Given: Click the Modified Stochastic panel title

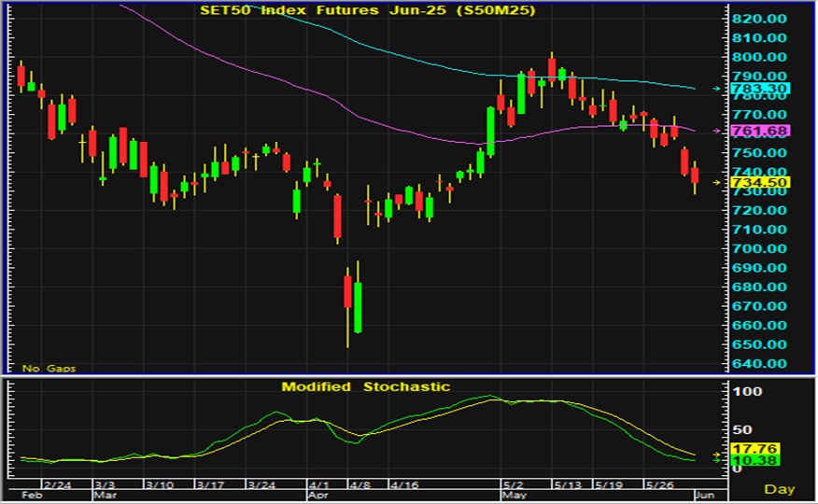Looking at the screenshot, I should click(x=365, y=386).
